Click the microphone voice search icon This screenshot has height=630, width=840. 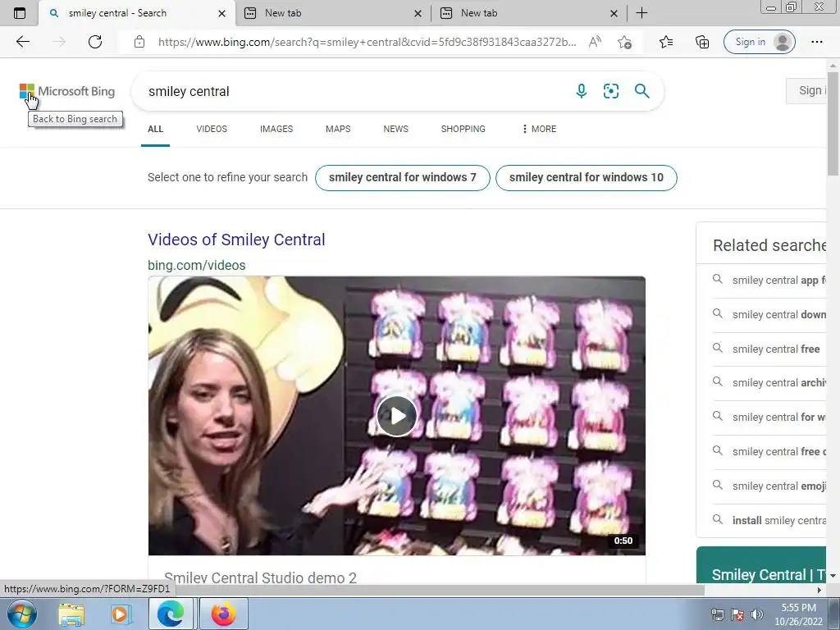[x=582, y=91]
